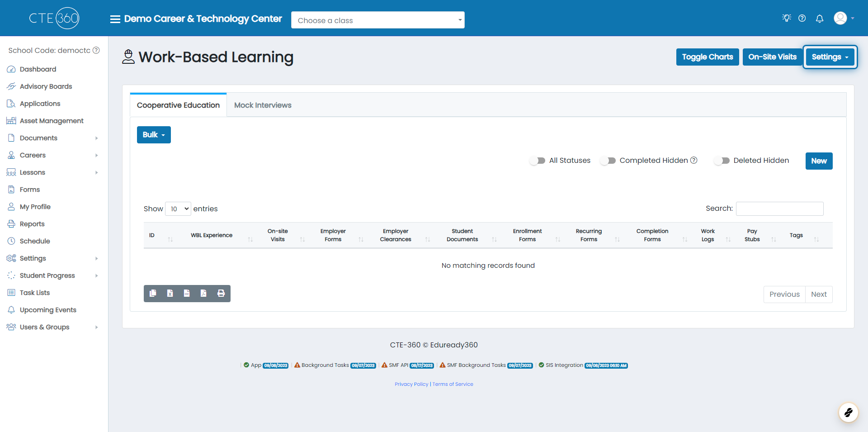Image resolution: width=868 pixels, height=432 pixels.
Task: Toggle the hamburger sidebar menu
Action: (115, 19)
